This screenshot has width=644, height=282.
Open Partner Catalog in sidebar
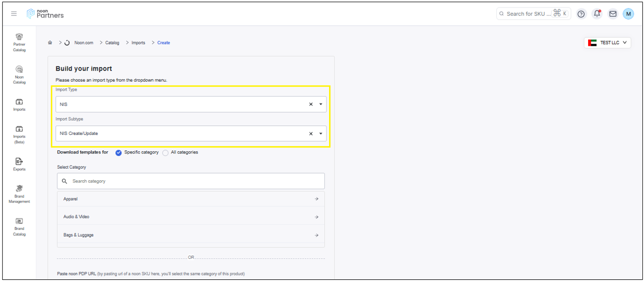[20, 42]
